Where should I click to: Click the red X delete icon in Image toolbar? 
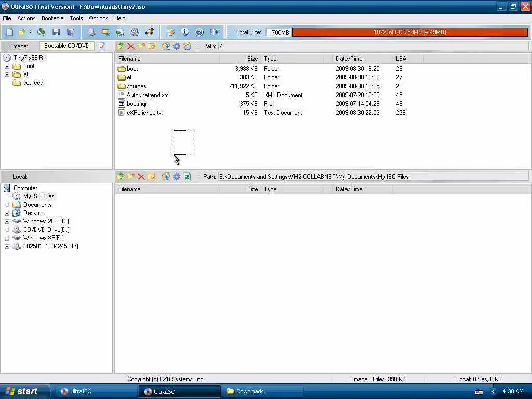coord(130,46)
